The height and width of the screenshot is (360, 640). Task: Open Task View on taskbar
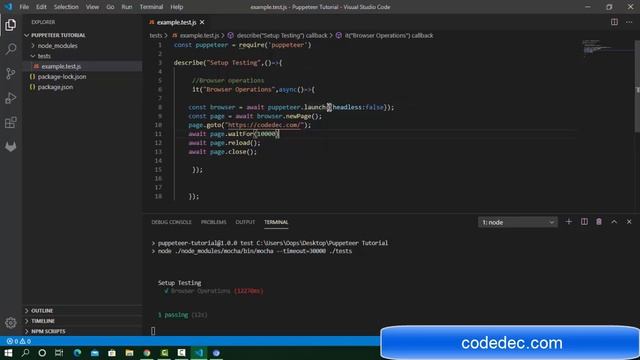[x=59, y=353]
